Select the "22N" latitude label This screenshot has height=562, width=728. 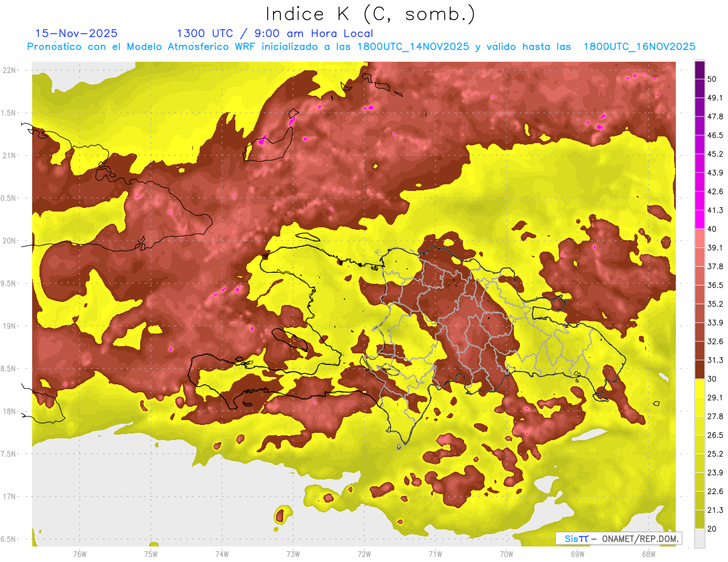click(10, 70)
